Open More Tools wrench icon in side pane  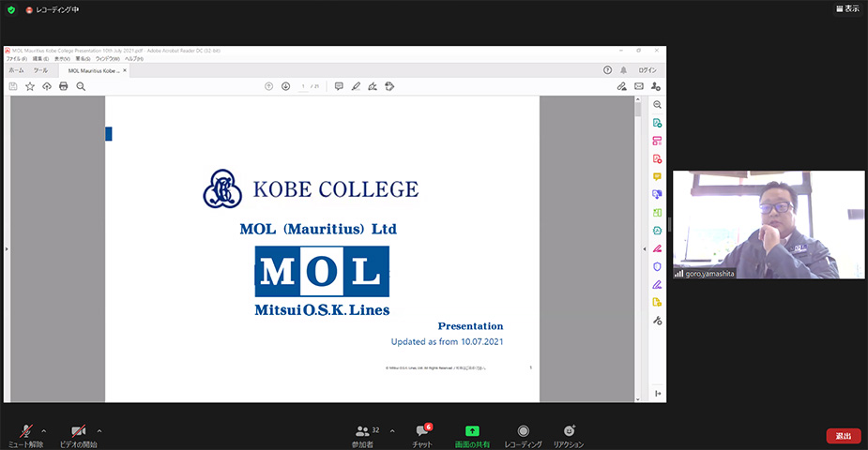(x=657, y=321)
